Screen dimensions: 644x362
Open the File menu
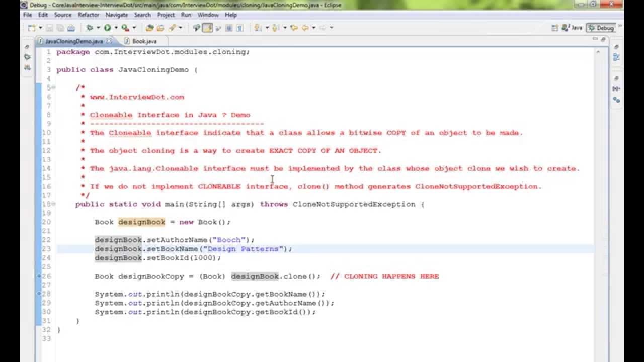[28, 15]
